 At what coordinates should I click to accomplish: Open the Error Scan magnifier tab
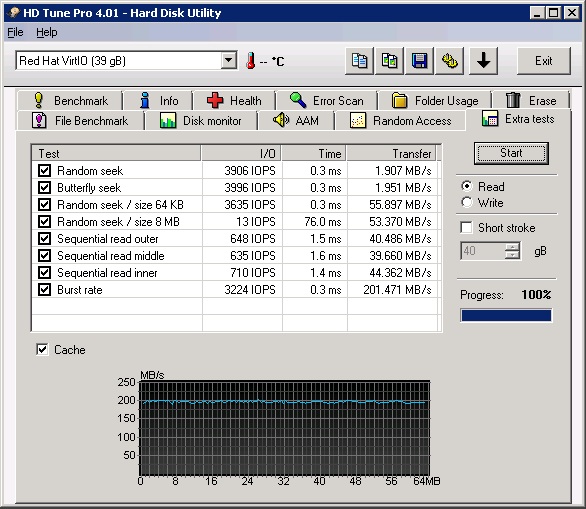pos(326,101)
